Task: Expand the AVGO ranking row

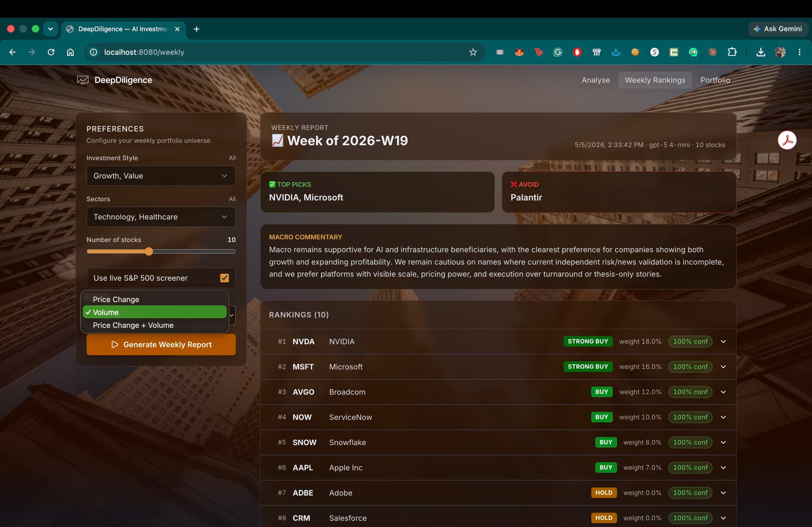Action: pos(723,392)
